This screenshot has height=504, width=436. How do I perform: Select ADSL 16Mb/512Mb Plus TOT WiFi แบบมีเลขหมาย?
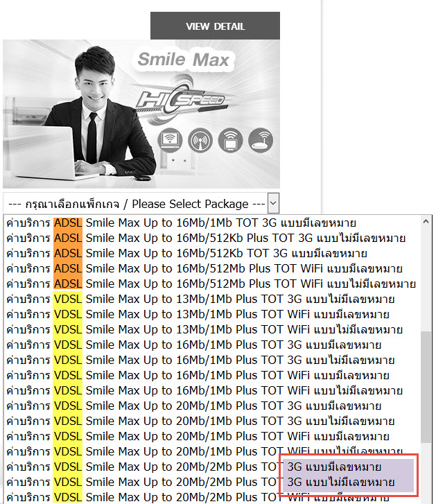coord(212,269)
